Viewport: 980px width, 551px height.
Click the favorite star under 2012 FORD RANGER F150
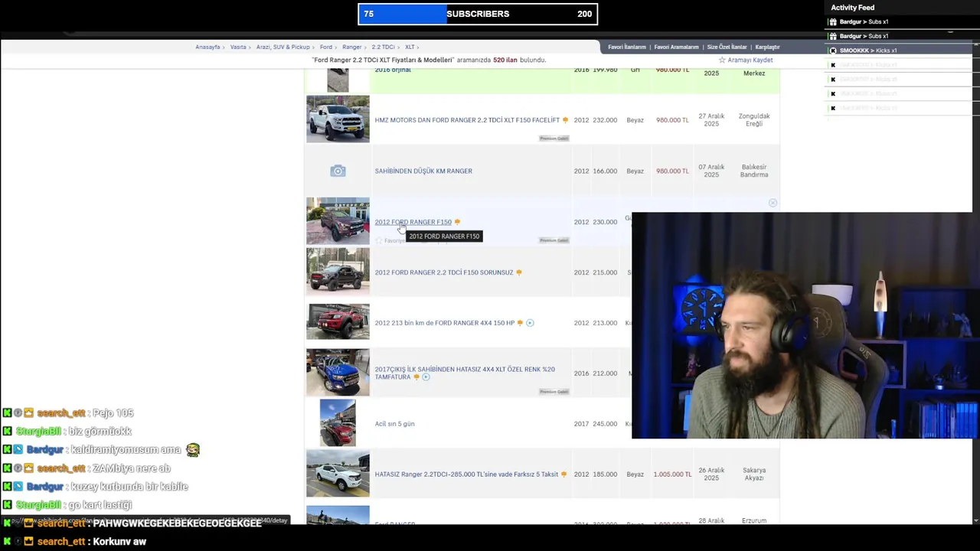point(378,240)
